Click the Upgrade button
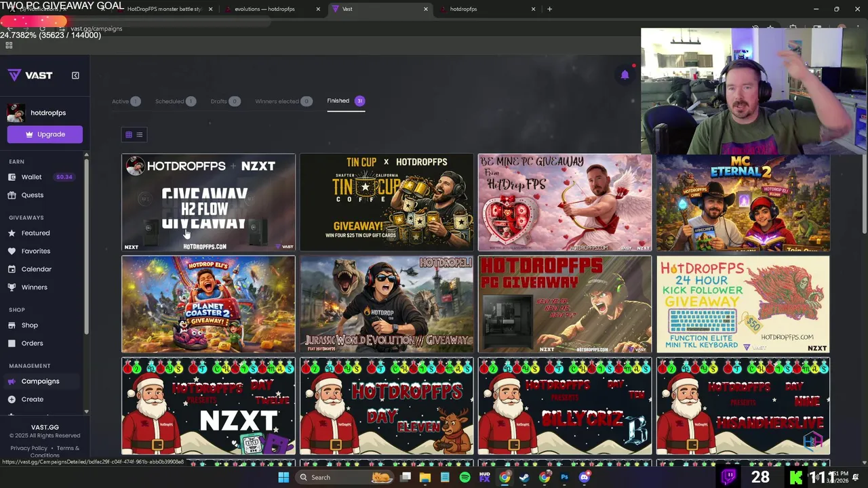 [x=45, y=134]
